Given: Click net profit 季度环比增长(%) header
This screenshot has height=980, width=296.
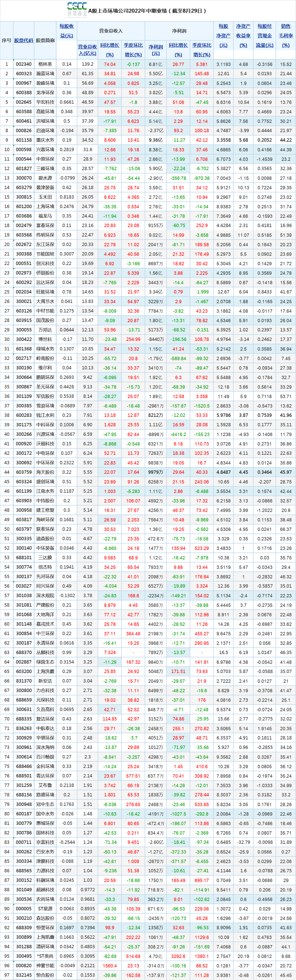Looking at the screenshot, I should 202,50.
